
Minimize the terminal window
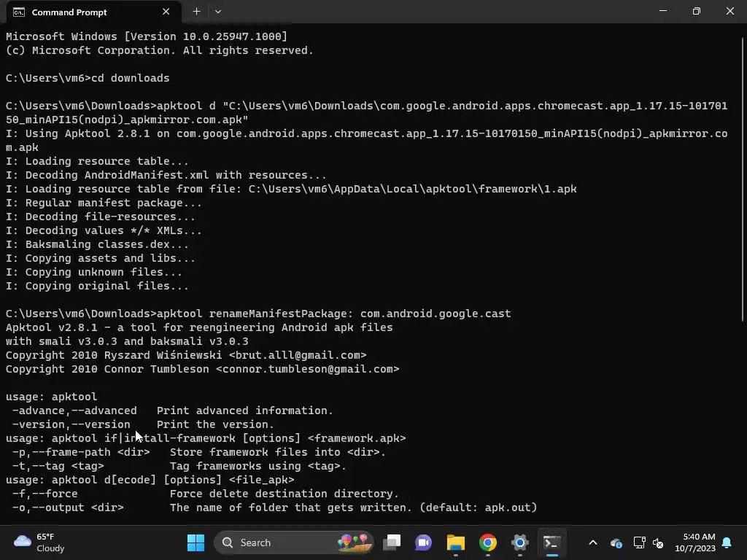tap(662, 11)
